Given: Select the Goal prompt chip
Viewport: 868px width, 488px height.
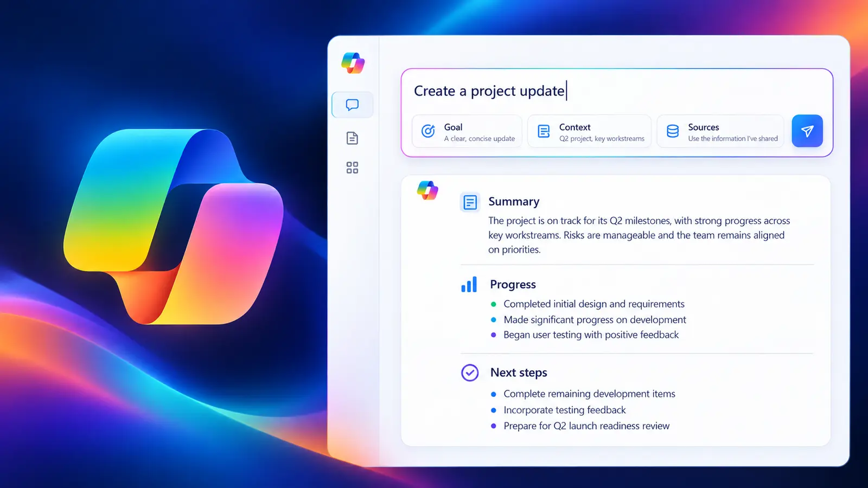Looking at the screenshot, I should coord(467,131).
